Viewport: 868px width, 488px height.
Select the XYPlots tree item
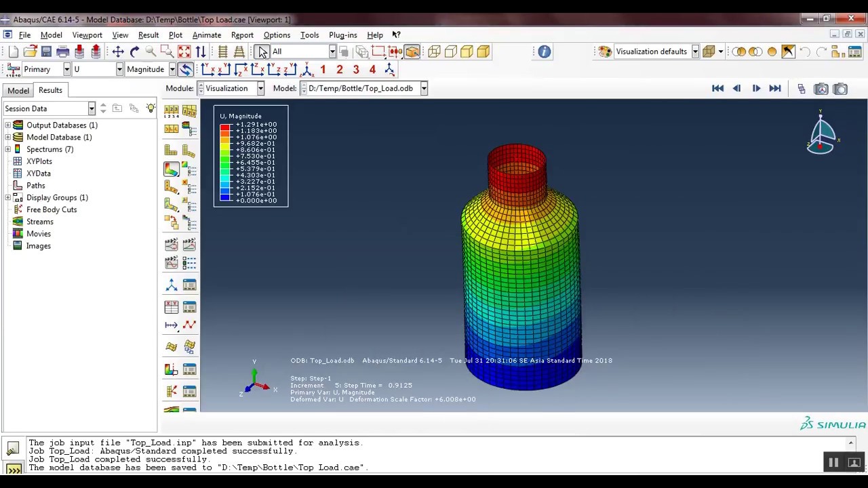tap(39, 161)
